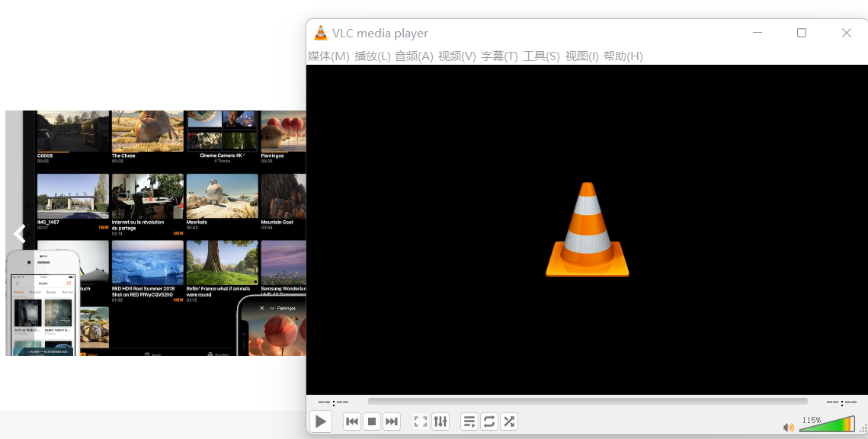Select the Meerkats video thumbnail
This screenshot has height=439, width=868.
(222, 196)
